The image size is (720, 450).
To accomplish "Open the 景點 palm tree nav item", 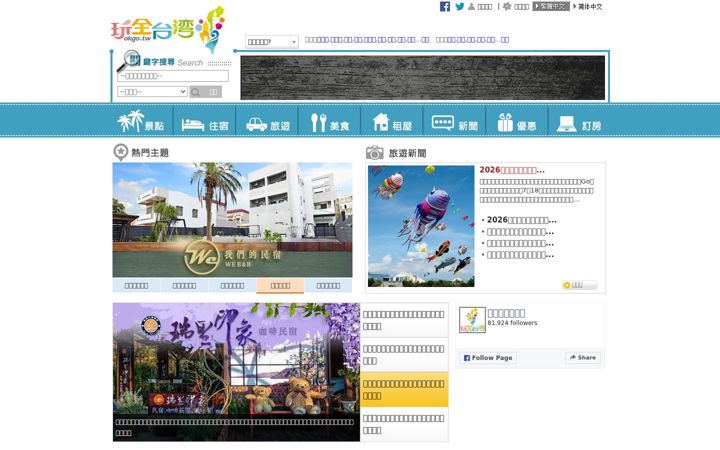I will point(141,121).
